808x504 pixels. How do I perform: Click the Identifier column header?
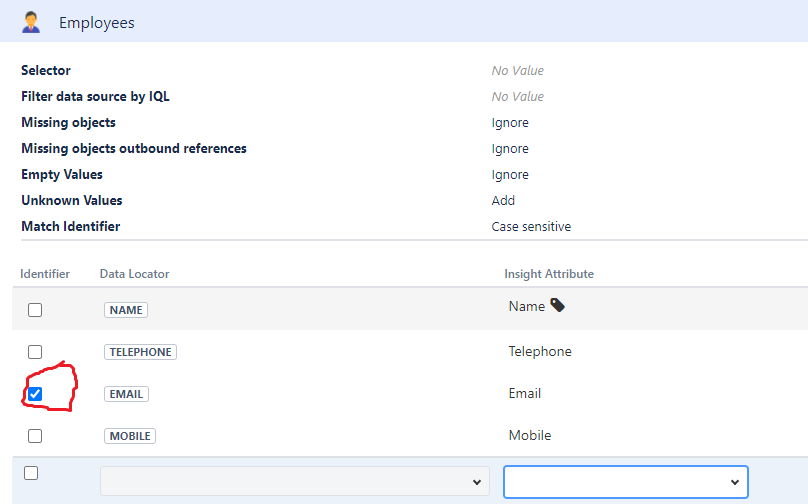(x=45, y=274)
